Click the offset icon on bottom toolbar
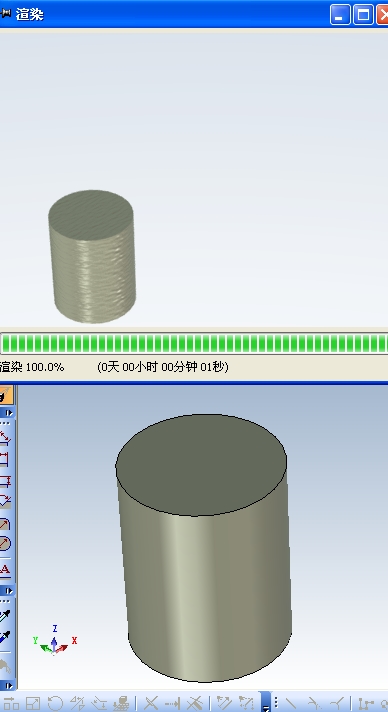The height and width of the screenshot is (712, 388). pos(99,703)
